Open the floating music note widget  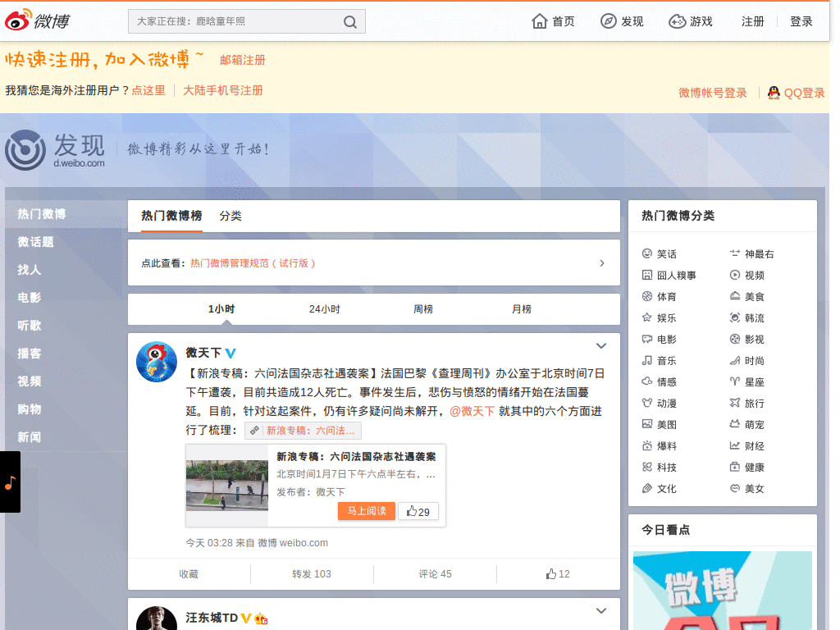coord(10,482)
